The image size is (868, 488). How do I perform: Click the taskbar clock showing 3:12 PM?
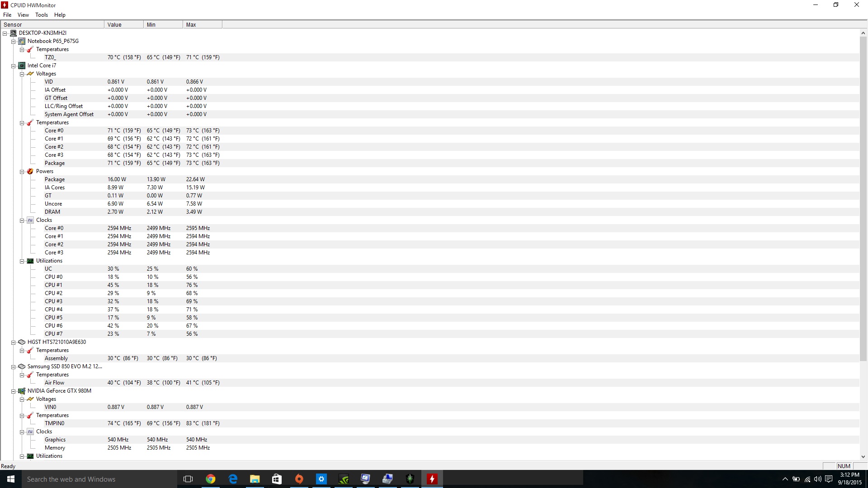pyautogui.click(x=849, y=479)
